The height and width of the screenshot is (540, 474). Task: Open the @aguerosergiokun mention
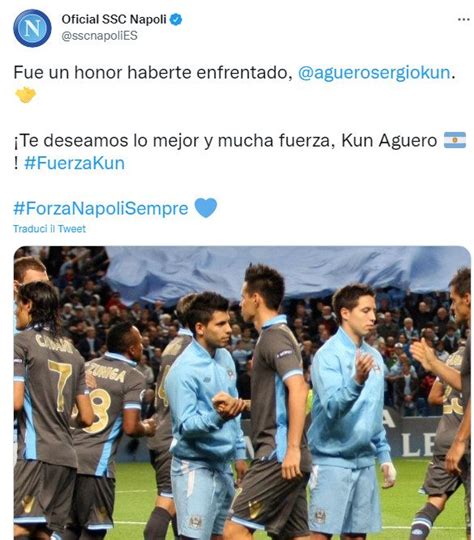tap(374, 73)
